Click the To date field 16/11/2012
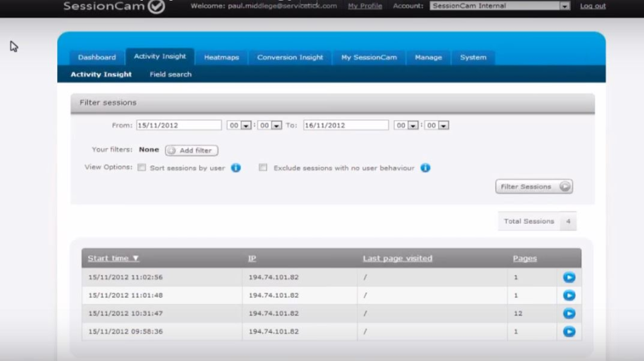The height and width of the screenshot is (361, 644). (346, 125)
